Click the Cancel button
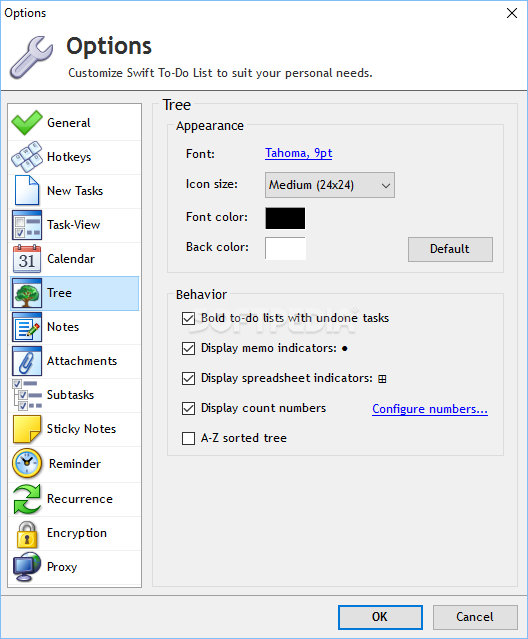Image resolution: width=528 pixels, height=639 pixels. point(475,617)
